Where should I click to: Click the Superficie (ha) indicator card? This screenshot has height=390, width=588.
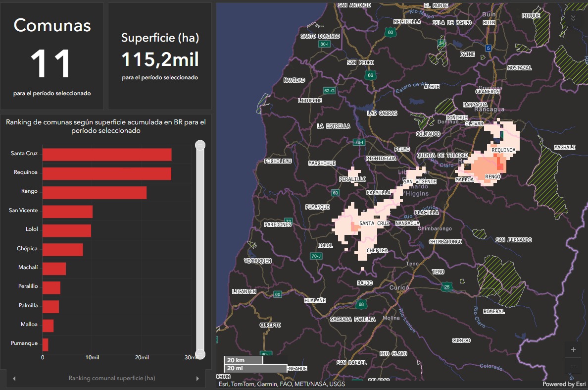point(160,56)
